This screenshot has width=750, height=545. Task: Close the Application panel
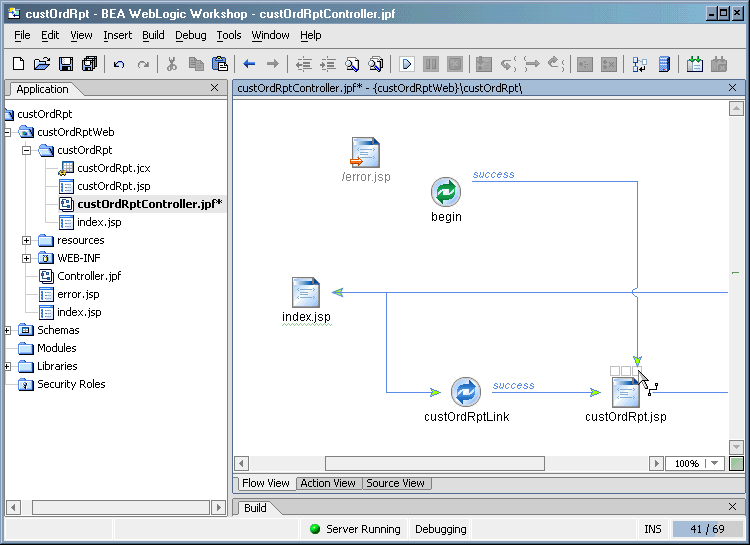214,88
